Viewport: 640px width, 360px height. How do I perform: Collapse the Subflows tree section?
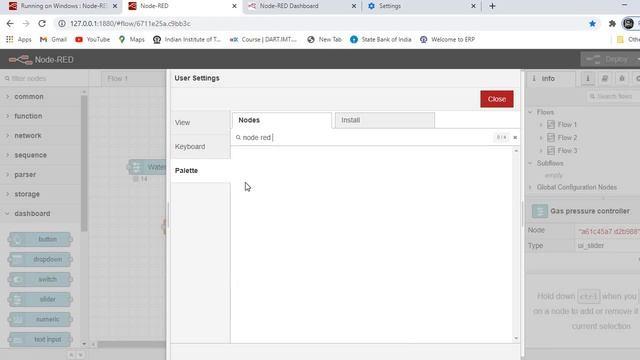531,163
